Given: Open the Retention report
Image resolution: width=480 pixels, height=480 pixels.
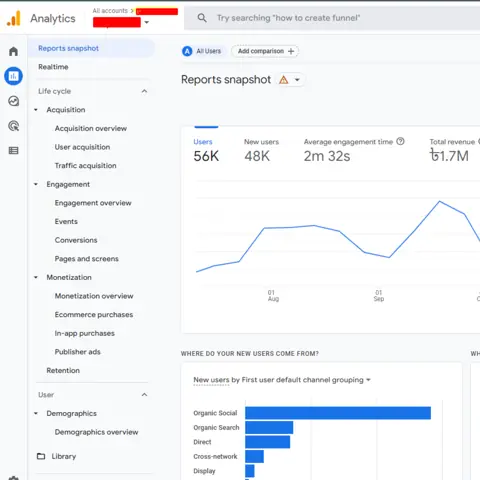Looking at the screenshot, I should 63,371.
